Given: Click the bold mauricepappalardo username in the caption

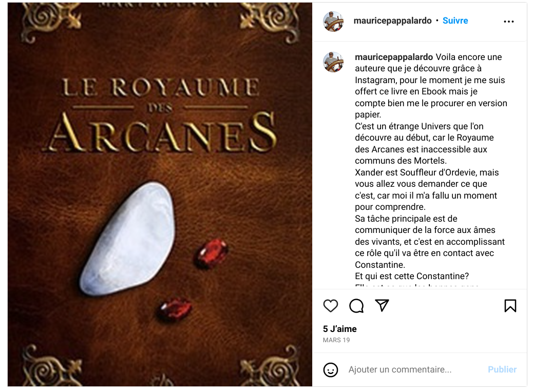Looking at the screenshot, I should 394,57.
